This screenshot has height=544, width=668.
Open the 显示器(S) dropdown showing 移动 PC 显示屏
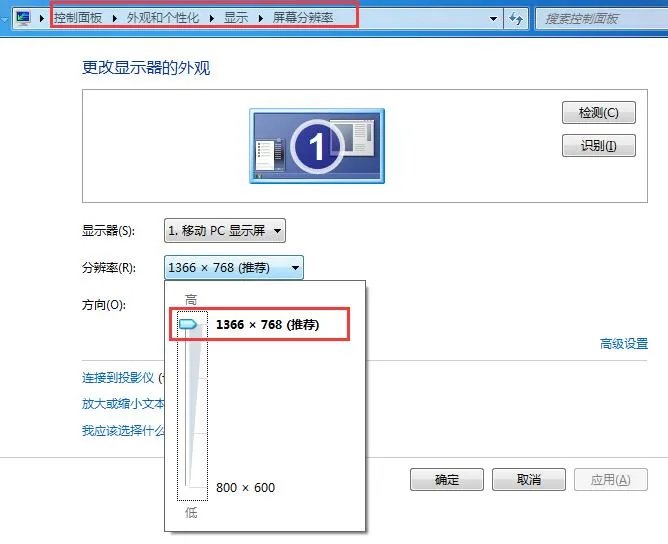click(x=225, y=231)
